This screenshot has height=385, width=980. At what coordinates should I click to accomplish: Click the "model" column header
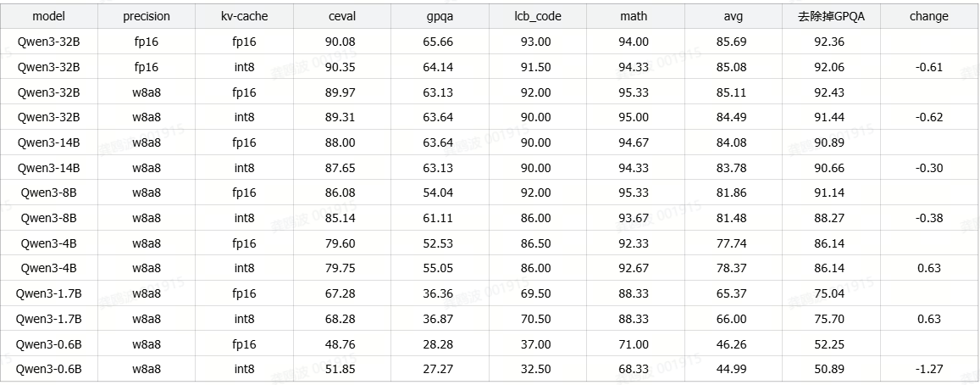pos(49,16)
